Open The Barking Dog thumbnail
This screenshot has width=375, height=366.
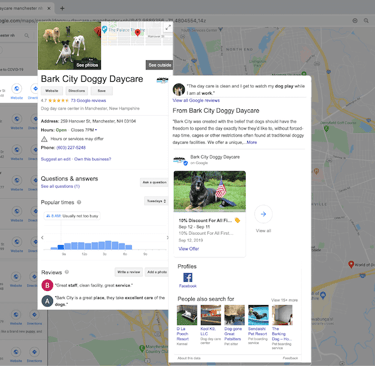click(282, 315)
